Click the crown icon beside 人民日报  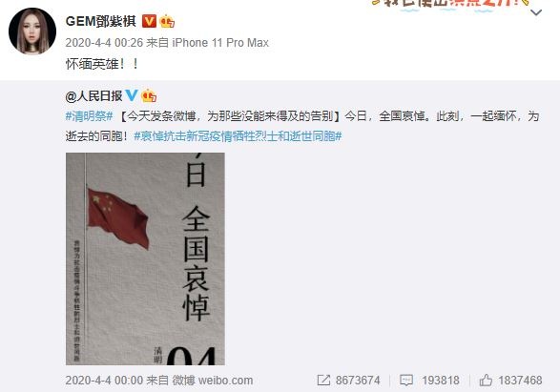[x=149, y=95]
